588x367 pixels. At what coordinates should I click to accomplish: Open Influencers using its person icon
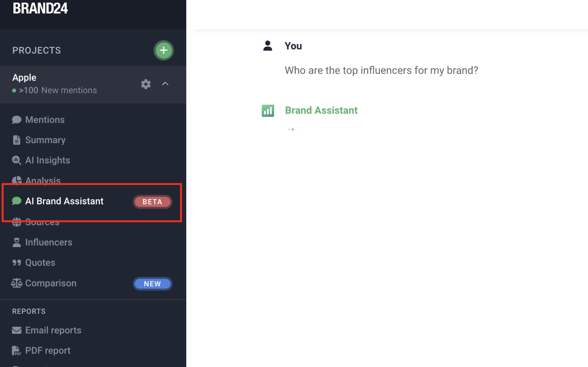[17, 242]
